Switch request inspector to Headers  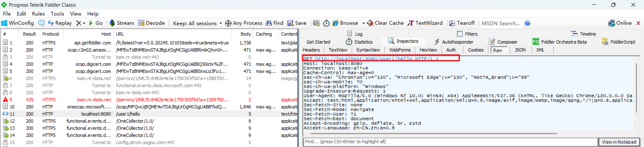[x=311, y=50]
